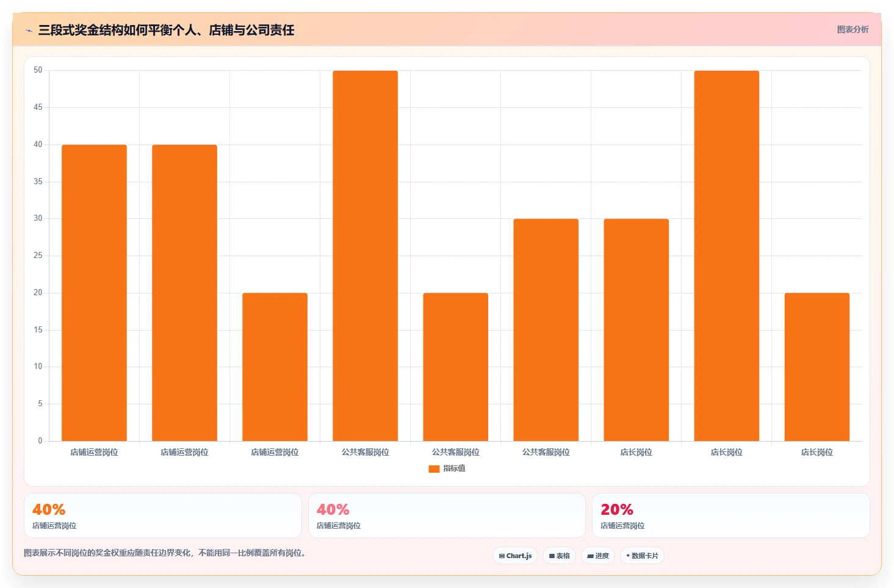
Task: Click the Chart.js chip
Action: [515, 556]
